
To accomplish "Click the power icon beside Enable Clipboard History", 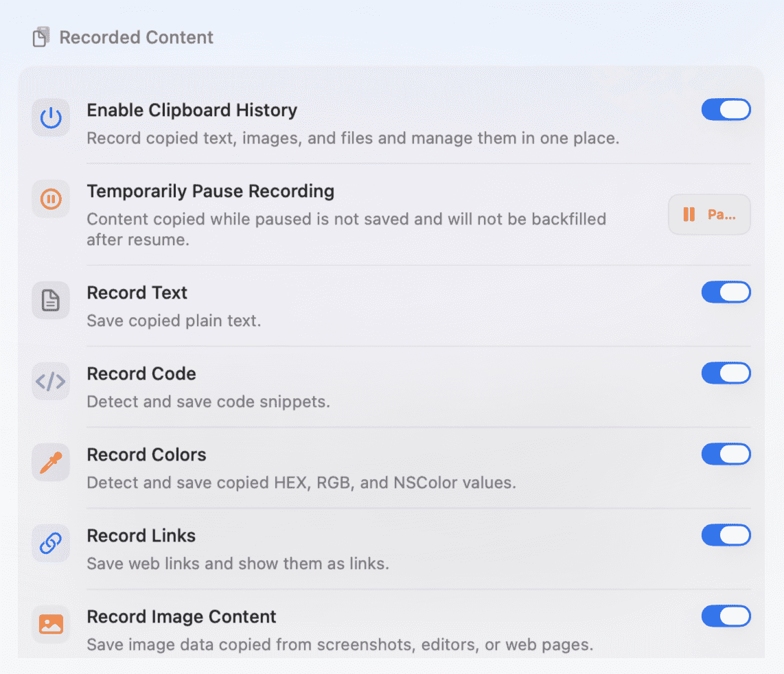I will [51, 118].
